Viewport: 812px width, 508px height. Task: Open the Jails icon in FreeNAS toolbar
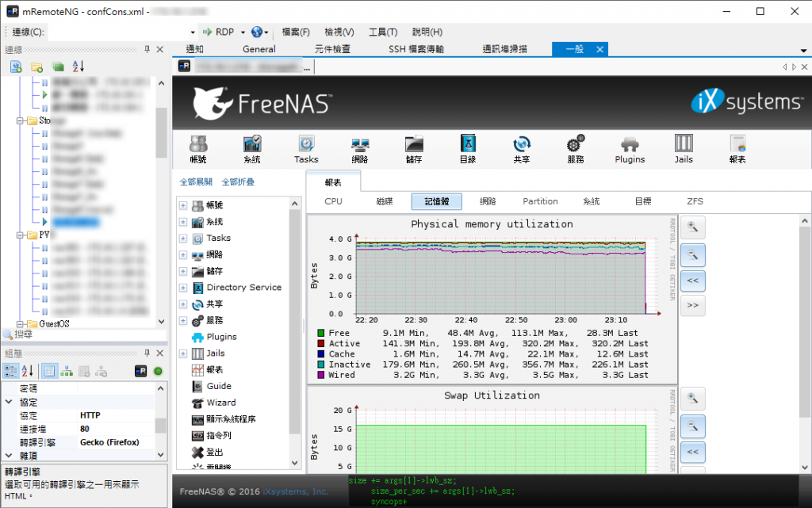tap(684, 149)
